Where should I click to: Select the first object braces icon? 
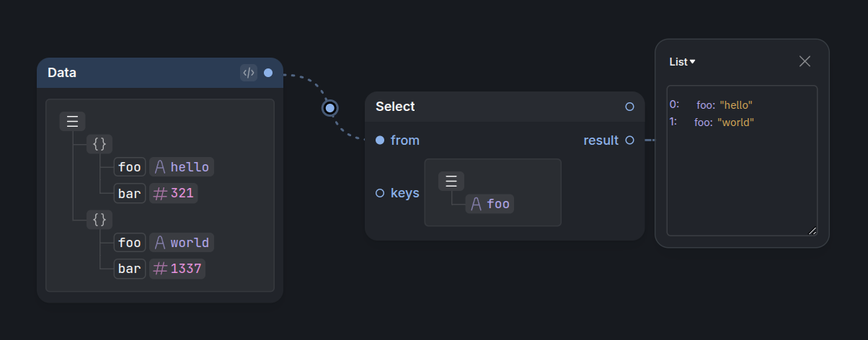(x=99, y=143)
